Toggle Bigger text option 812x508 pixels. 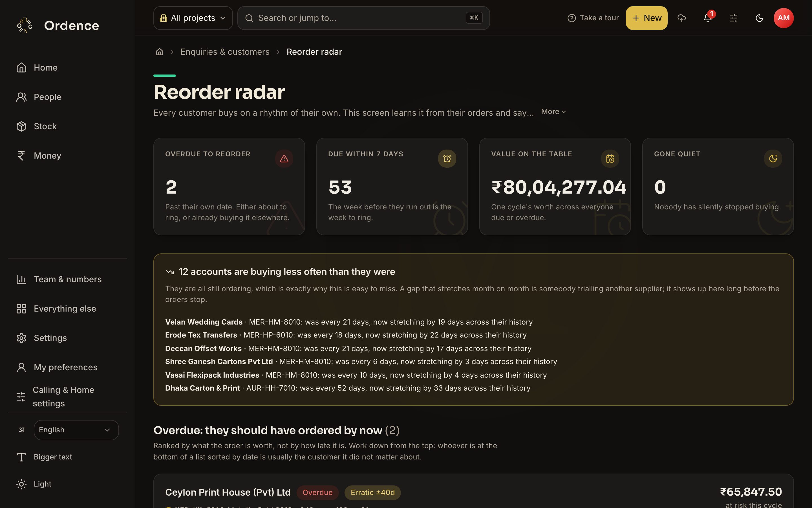67,457
